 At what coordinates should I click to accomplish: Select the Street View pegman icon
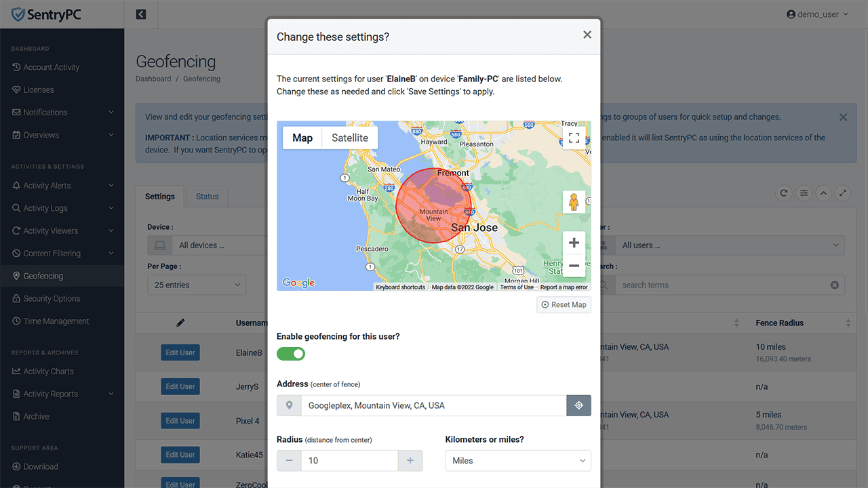(574, 202)
